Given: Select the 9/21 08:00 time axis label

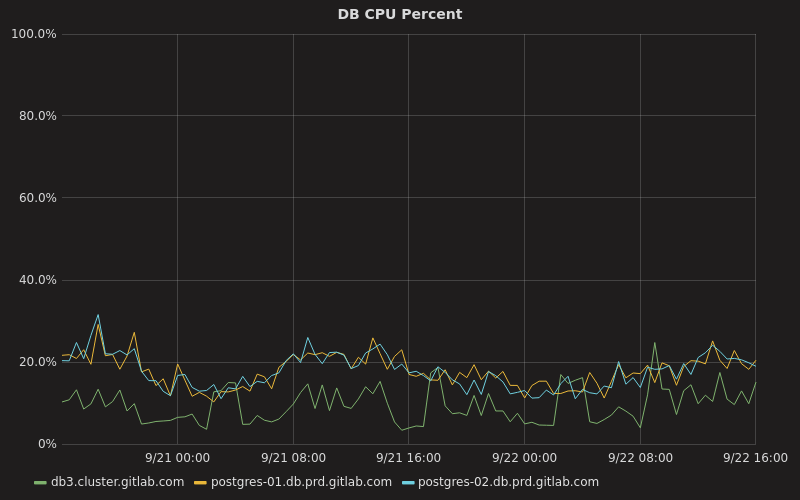Looking at the screenshot, I should (x=293, y=458).
